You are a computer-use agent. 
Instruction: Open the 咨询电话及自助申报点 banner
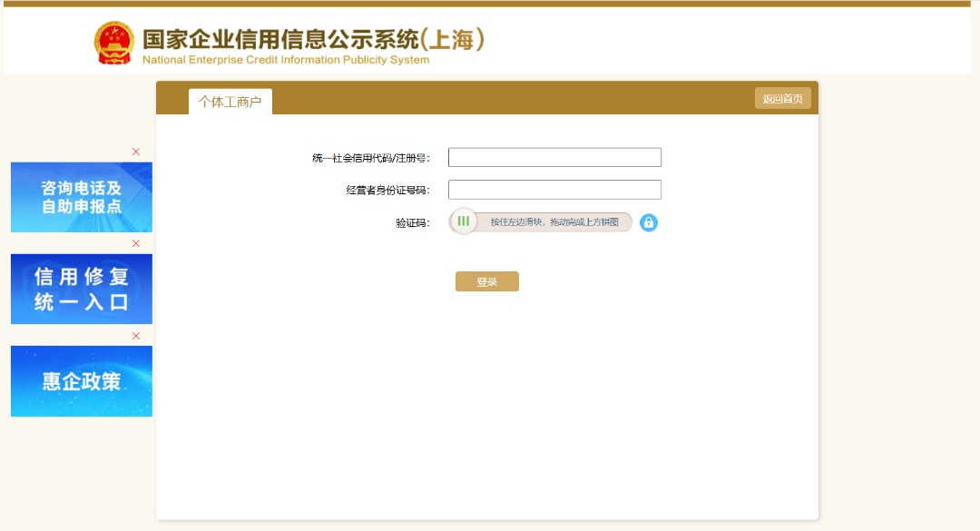click(x=82, y=197)
